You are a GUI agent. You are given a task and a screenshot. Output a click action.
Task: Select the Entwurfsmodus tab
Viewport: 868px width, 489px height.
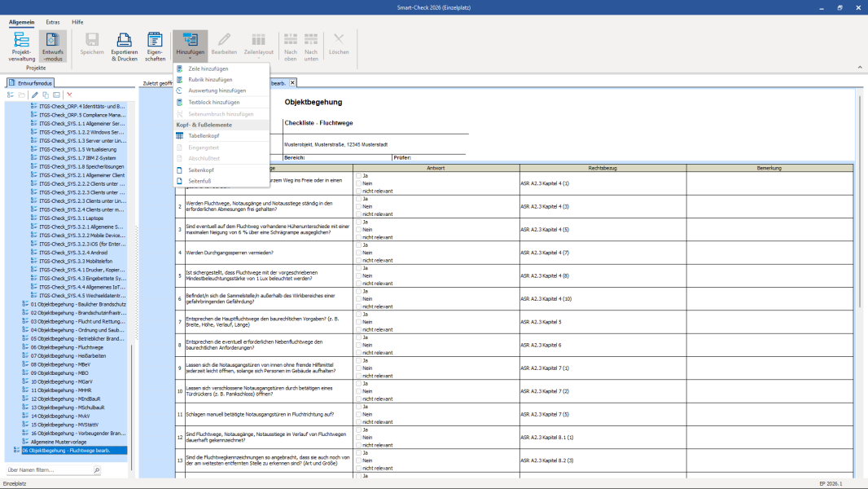click(30, 82)
